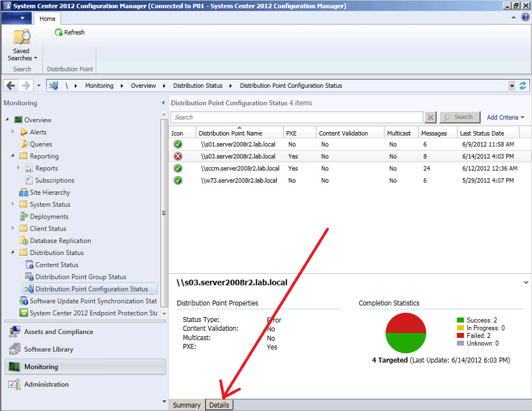Viewport: 532px width, 411px height.
Task: Sort by the Distribution Point Name column
Action: point(239,133)
